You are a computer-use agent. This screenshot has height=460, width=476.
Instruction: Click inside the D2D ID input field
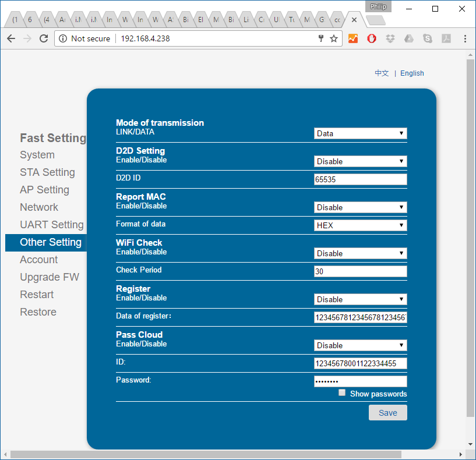pos(360,179)
